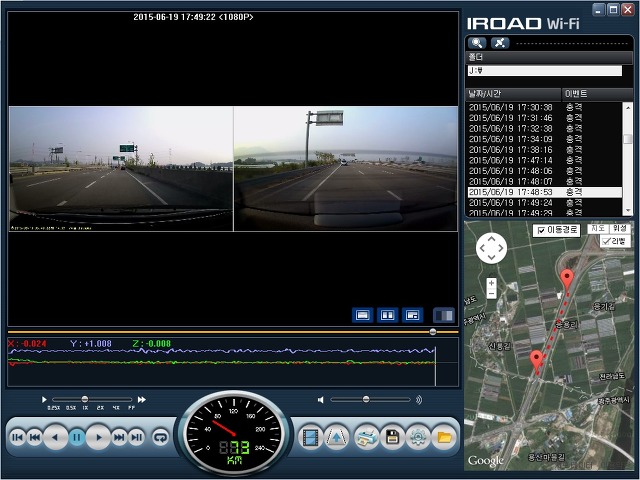
Task: Select recording 2015/06/19 17:31:46
Action: (544, 118)
